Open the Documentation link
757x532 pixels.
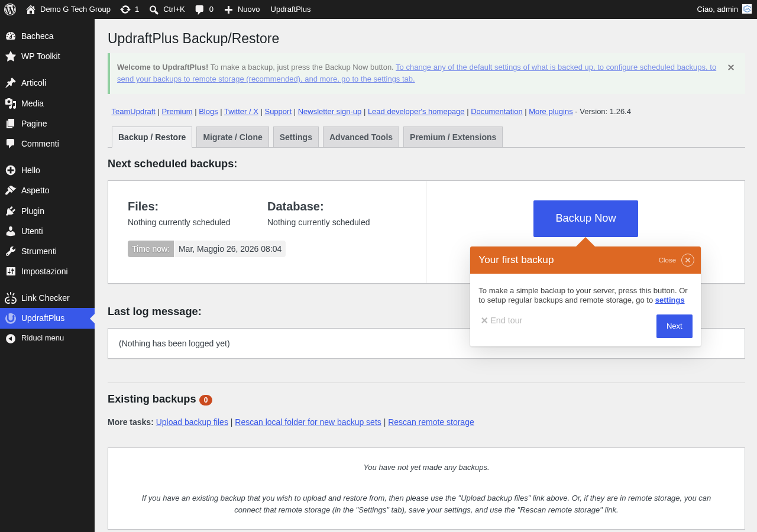pyautogui.click(x=497, y=111)
